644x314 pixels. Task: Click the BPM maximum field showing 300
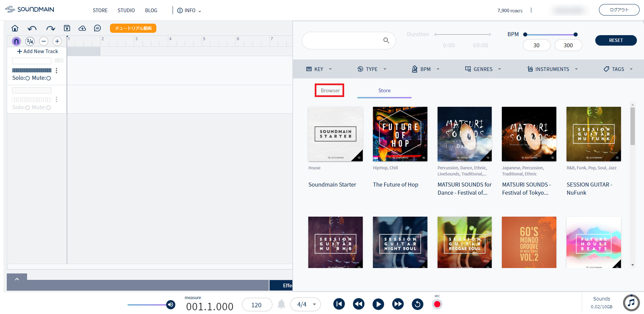click(x=568, y=45)
